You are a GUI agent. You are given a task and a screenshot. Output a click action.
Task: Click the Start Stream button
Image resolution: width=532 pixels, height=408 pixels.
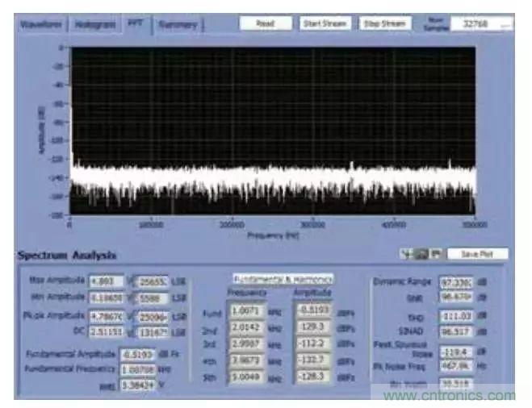pos(324,24)
